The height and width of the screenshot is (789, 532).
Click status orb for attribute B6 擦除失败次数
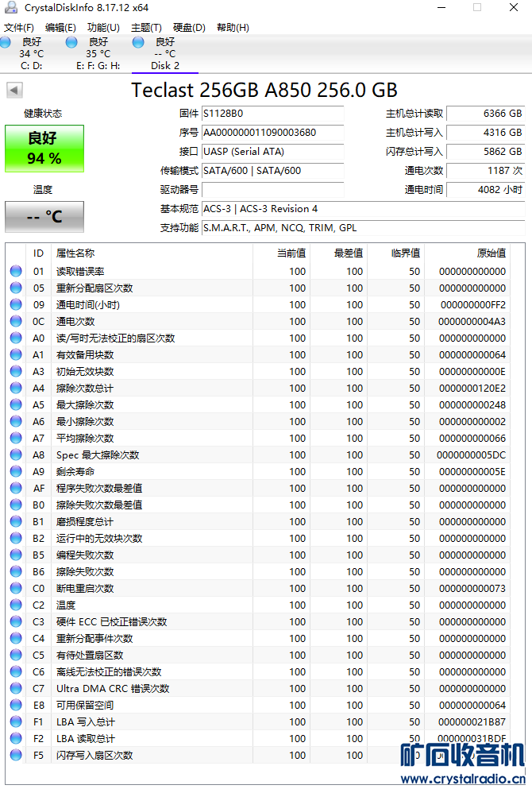[x=16, y=571]
